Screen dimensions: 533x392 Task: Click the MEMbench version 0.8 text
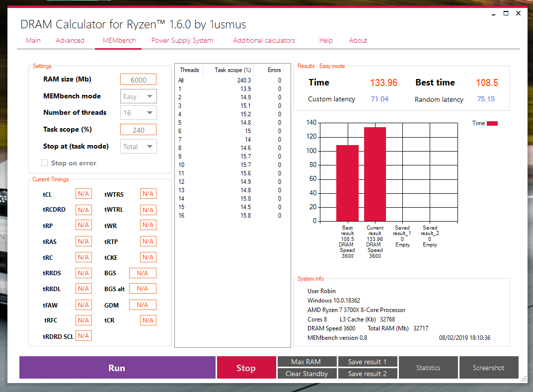pyautogui.click(x=337, y=338)
